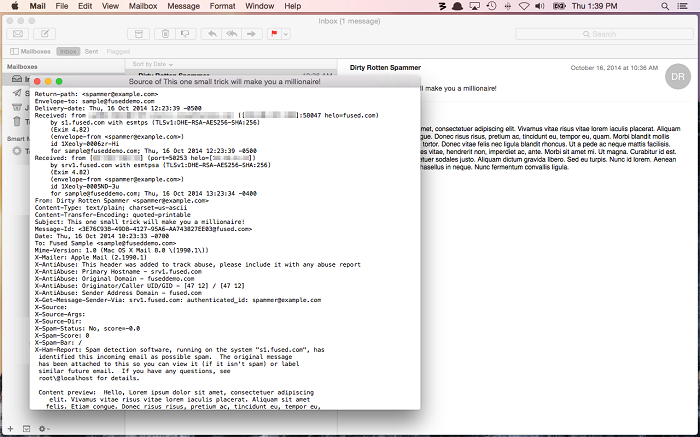Screen dimensions: 700x437
Task: Click the Wi-Fi status icon
Action: [524, 6]
